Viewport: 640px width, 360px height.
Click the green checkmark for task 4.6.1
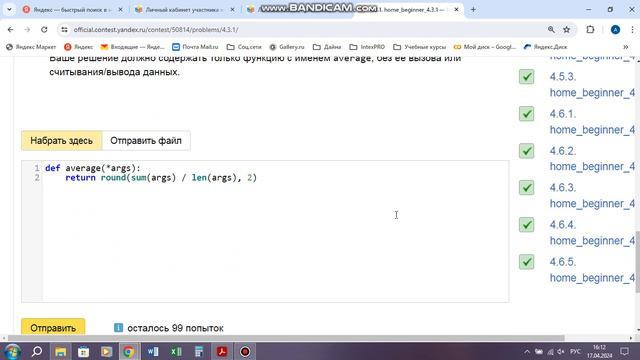[x=527, y=113]
